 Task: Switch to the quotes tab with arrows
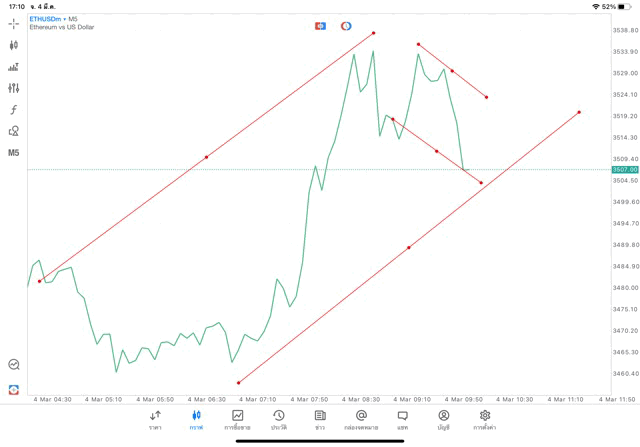point(155,420)
